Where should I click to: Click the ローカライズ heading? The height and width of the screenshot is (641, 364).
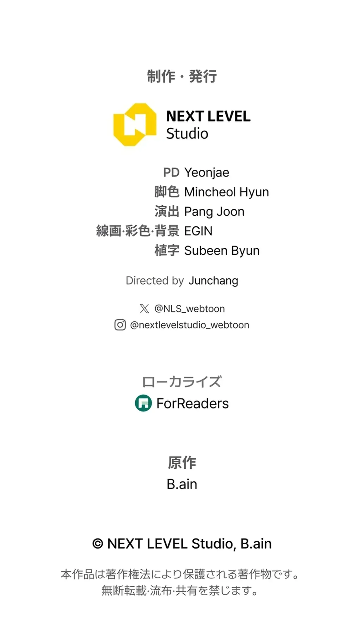[x=182, y=382]
